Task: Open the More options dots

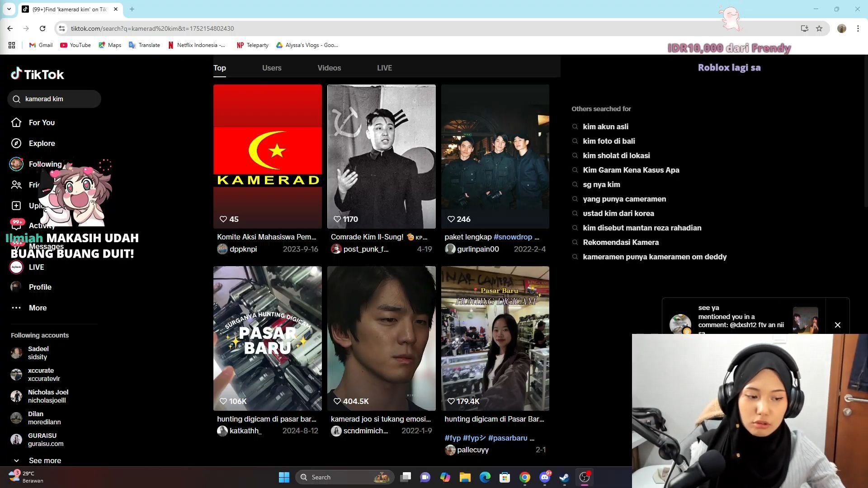Action: [x=16, y=308]
